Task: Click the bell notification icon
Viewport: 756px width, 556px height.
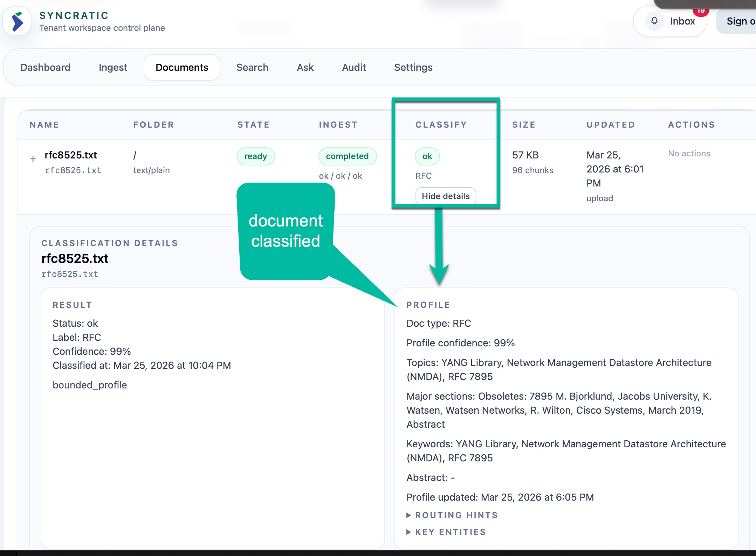Action: click(654, 21)
